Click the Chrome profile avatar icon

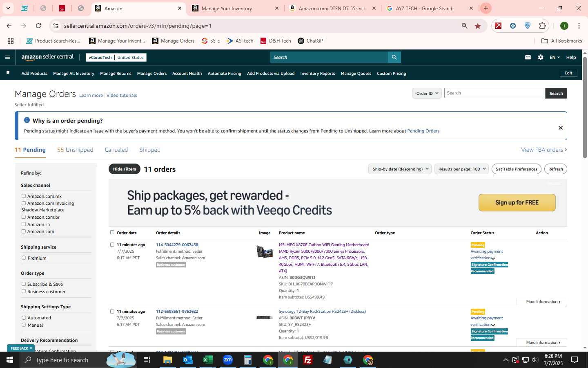coord(564,26)
